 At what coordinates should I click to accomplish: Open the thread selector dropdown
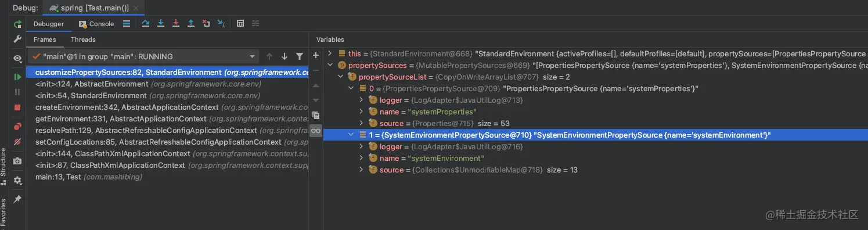point(144,56)
